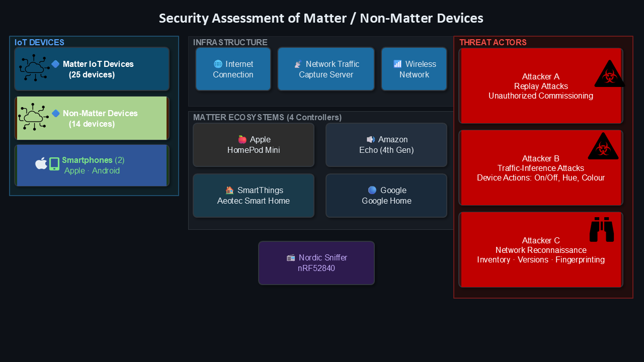
Task: Click the globe icon in Internet Connection
Action: point(218,64)
